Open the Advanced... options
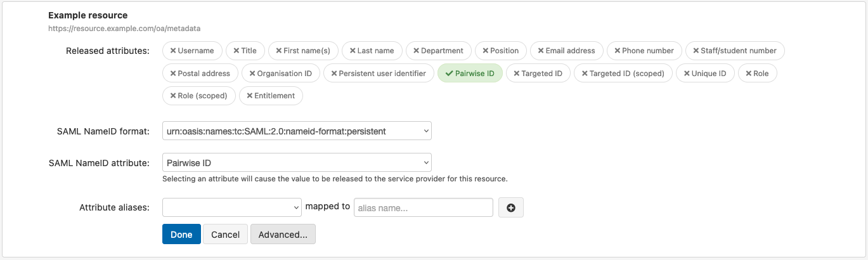The image size is (868, 260). click(x=283, y=234)
